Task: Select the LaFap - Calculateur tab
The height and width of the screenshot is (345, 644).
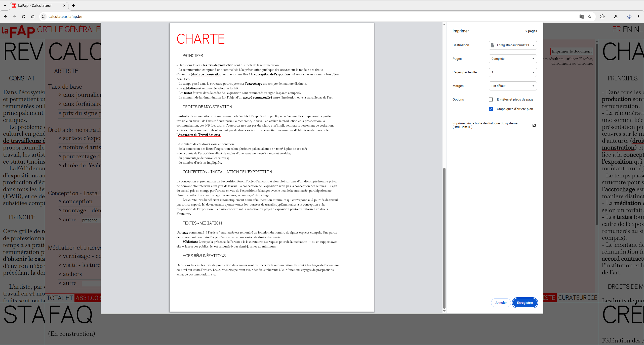Action: click(x=35, y=6)
